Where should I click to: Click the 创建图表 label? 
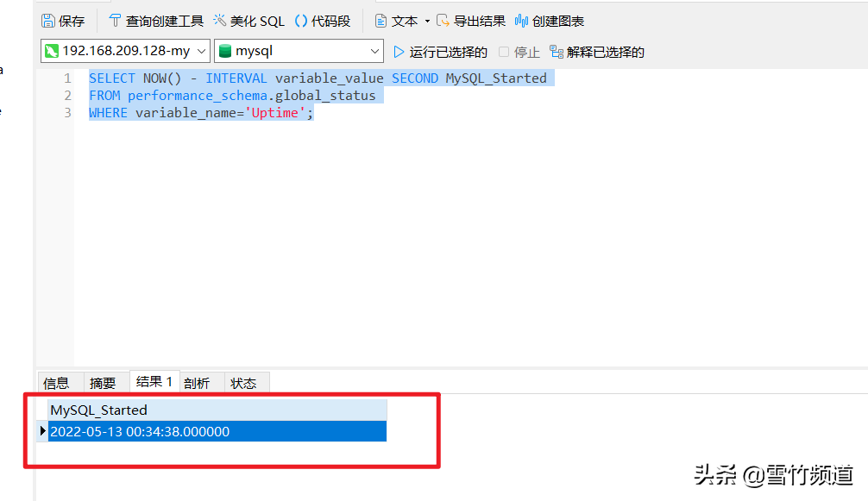coord(558,21)
